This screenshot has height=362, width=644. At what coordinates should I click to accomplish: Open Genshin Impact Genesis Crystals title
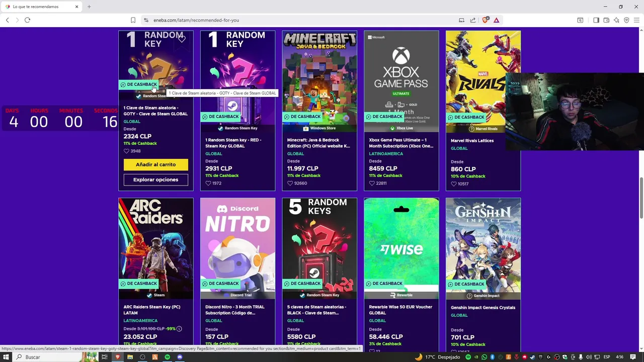point(483,308)
